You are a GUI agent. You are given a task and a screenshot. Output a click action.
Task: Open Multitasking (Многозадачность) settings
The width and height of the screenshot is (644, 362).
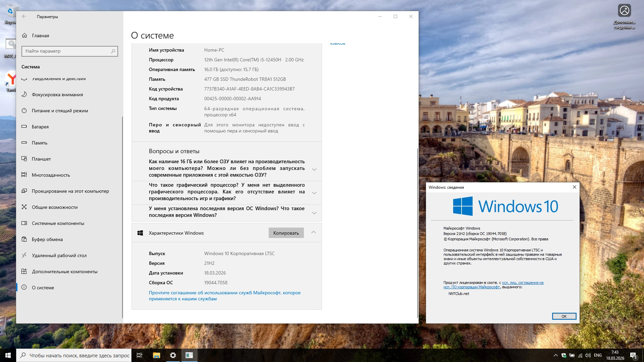(x=51, y=175)
